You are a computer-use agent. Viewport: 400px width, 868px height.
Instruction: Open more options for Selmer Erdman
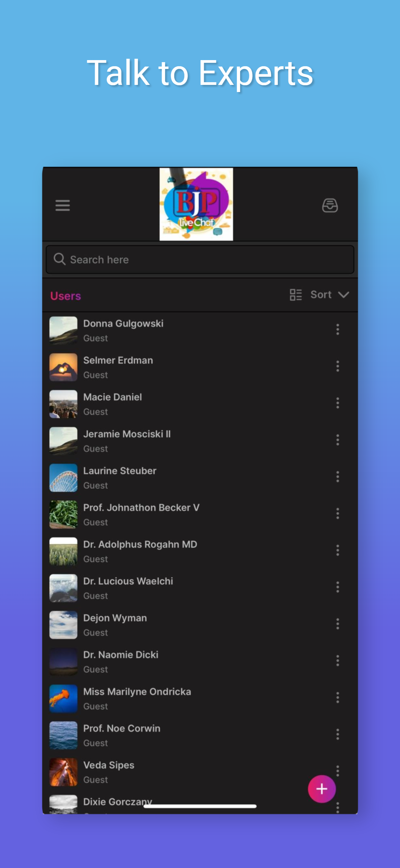[337, 366]
